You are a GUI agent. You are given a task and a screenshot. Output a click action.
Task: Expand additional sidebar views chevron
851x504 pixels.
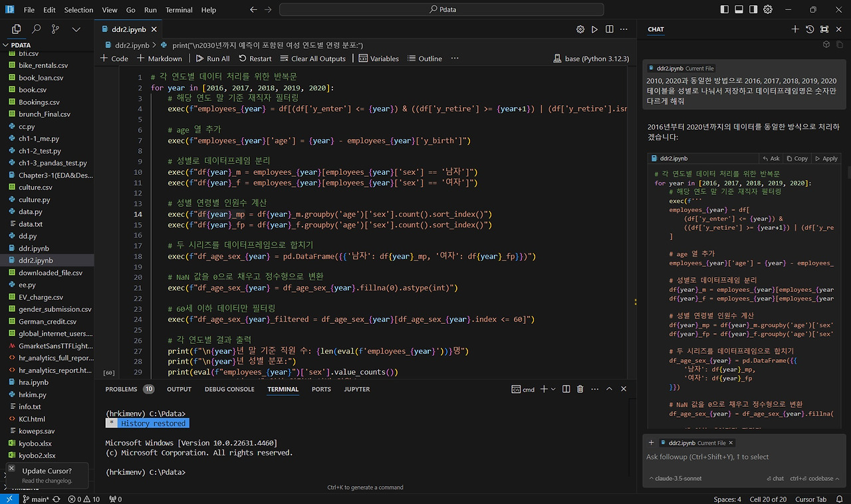click(x=76, y=29)
